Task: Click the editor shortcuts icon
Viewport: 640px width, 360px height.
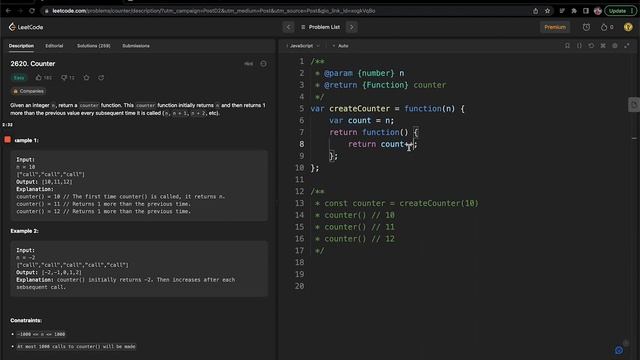Action: (x=603, y=46)
